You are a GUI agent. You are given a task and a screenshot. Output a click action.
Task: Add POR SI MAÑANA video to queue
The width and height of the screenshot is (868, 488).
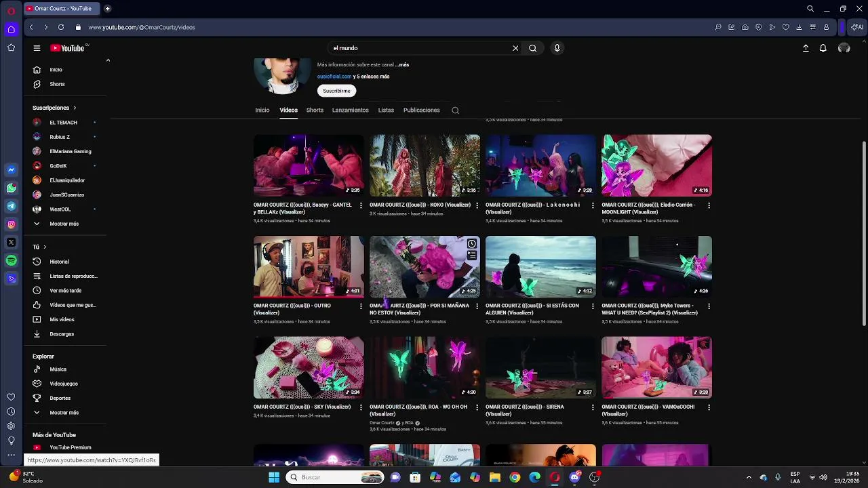(471, 256)
